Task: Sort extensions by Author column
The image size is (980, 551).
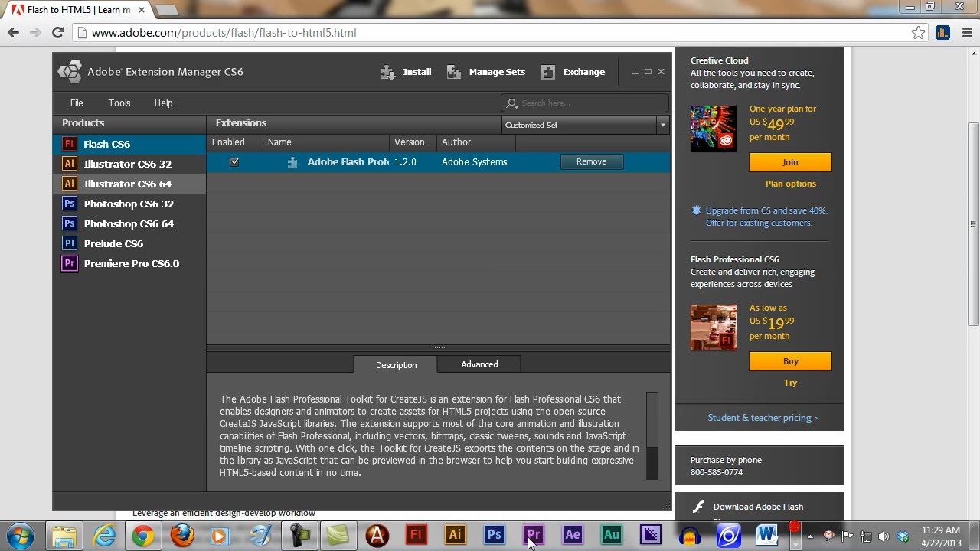Action: (x=476, y=142)
